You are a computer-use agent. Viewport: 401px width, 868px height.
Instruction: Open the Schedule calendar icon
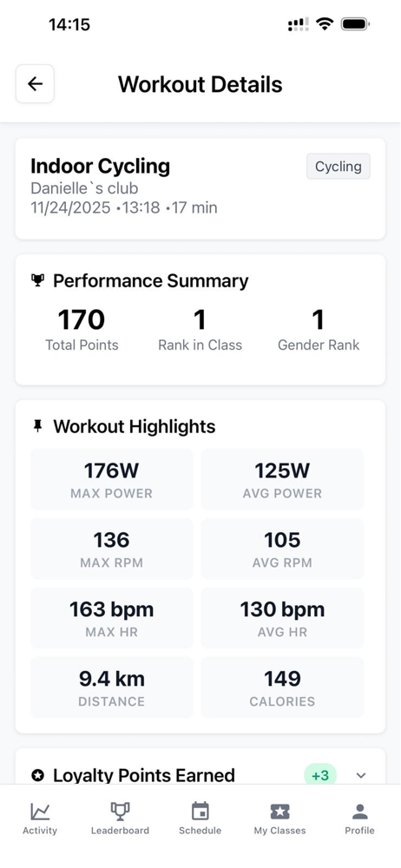click(x=200, y=812)
